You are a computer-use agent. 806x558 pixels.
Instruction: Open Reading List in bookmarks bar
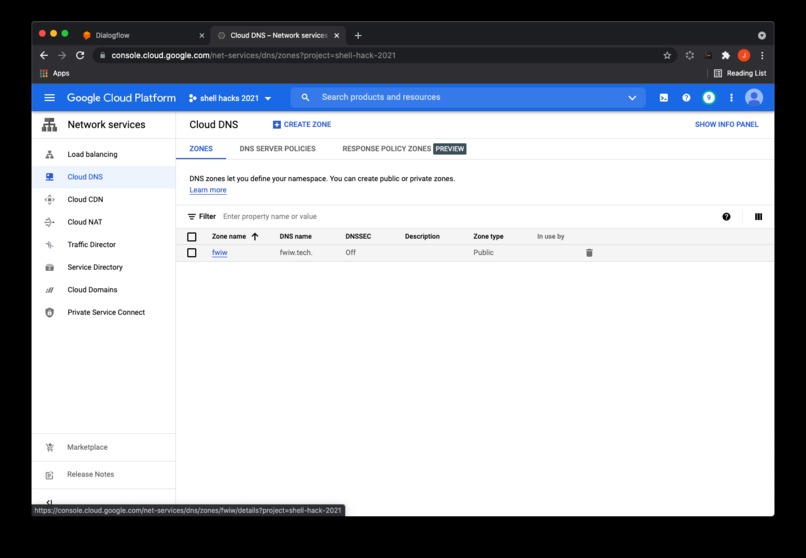pyautogui.click(x=740, y=73)
